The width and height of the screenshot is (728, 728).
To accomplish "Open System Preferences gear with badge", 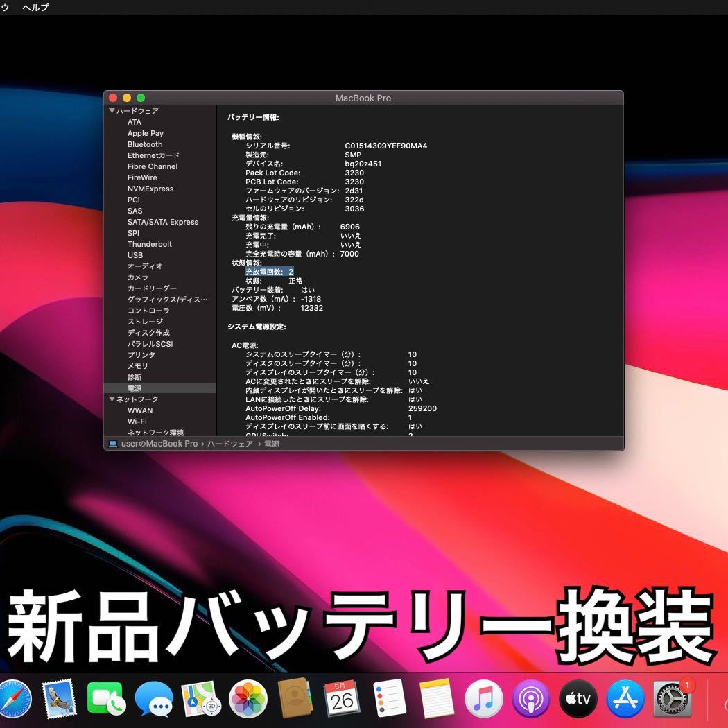I will pyautogui.click(x=673, y=699).
